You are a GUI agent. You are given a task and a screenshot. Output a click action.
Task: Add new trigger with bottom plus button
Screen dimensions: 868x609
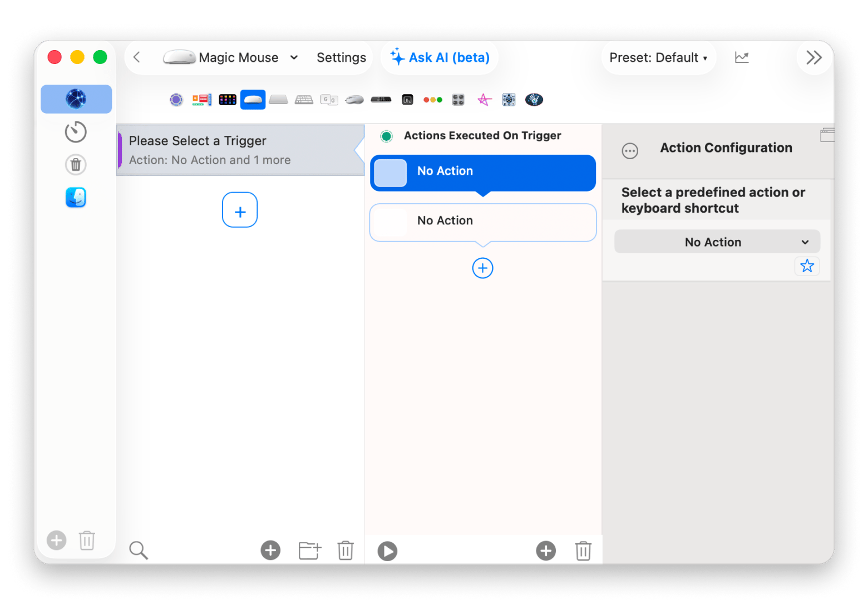tap(270, 551)
